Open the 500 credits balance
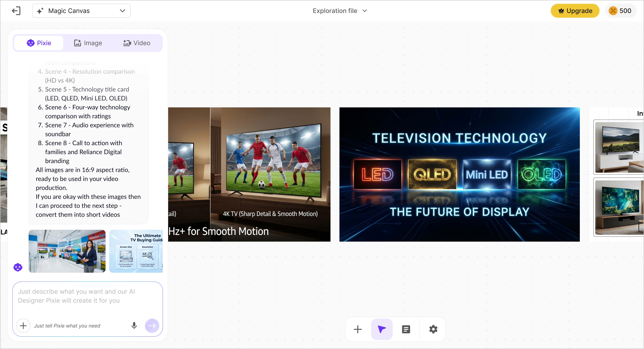This screenshot has height=349, width=644. point(621,11)
